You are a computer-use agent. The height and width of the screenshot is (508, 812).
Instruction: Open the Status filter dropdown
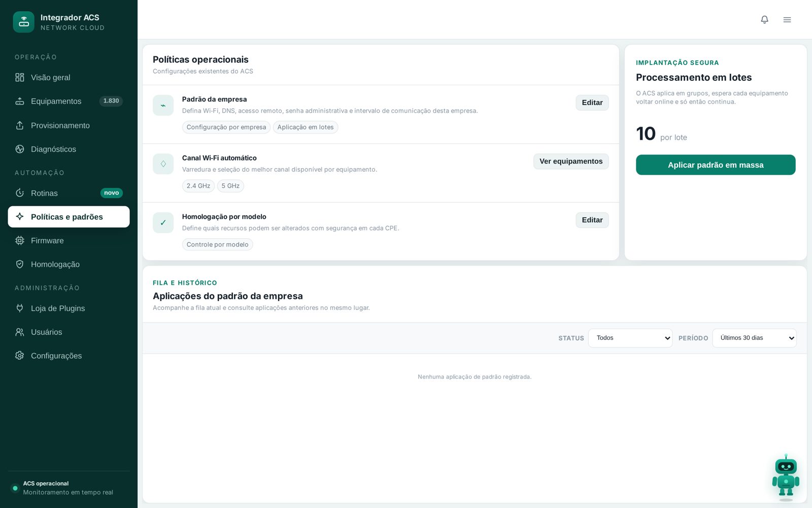(630, 338)
